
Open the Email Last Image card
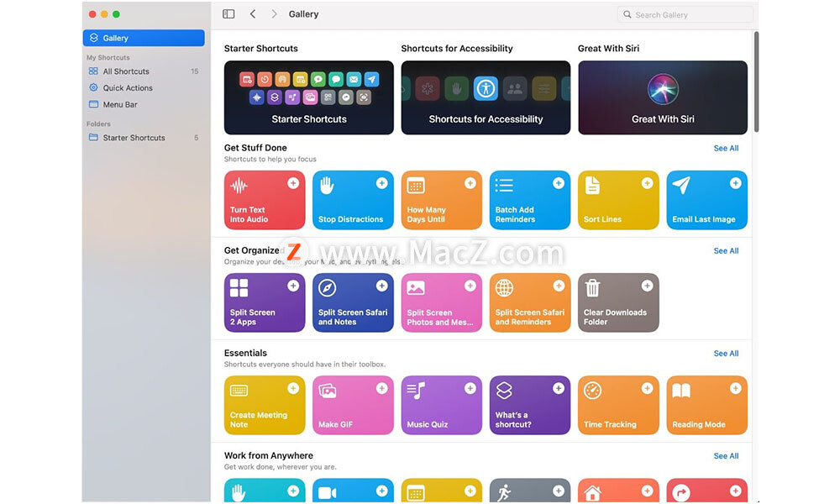[x=706, y=200]
